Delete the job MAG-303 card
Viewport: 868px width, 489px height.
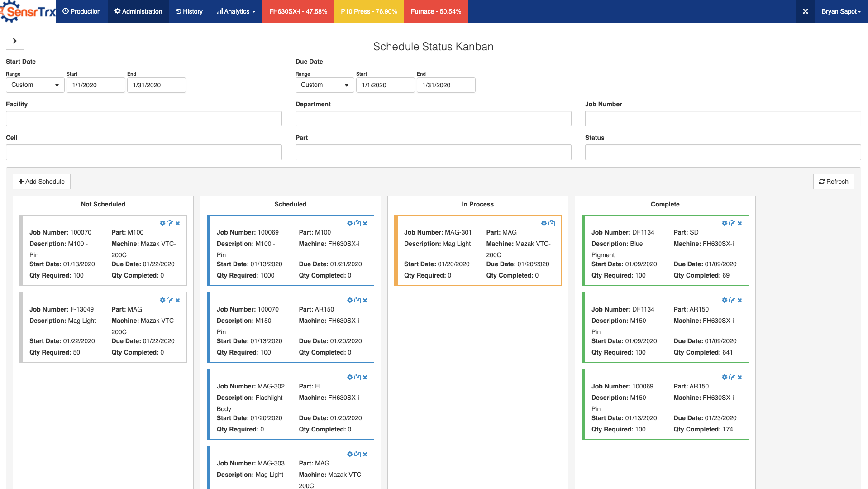tap(365, 454)
